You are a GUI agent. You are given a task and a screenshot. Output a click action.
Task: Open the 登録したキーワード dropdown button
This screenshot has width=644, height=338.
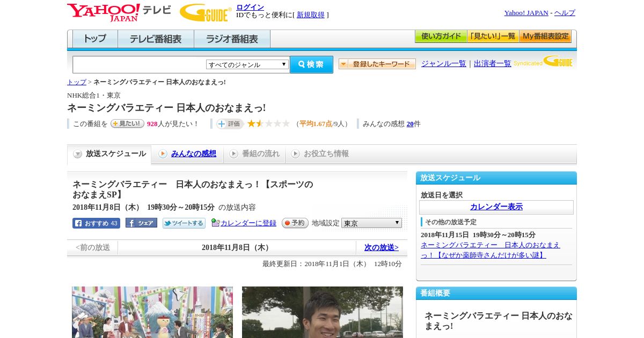point(377,64)
